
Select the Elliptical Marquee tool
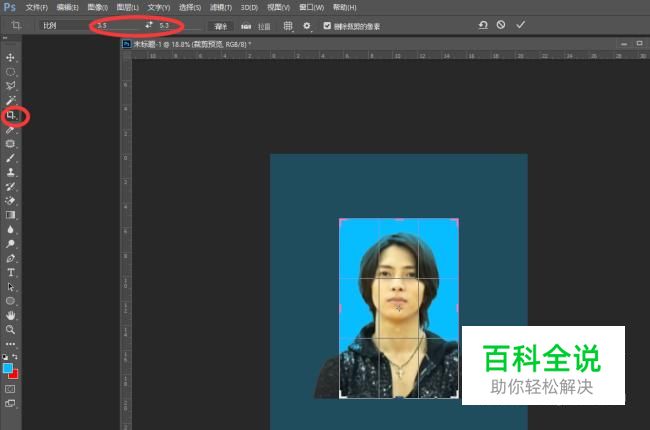click(10, 72)
